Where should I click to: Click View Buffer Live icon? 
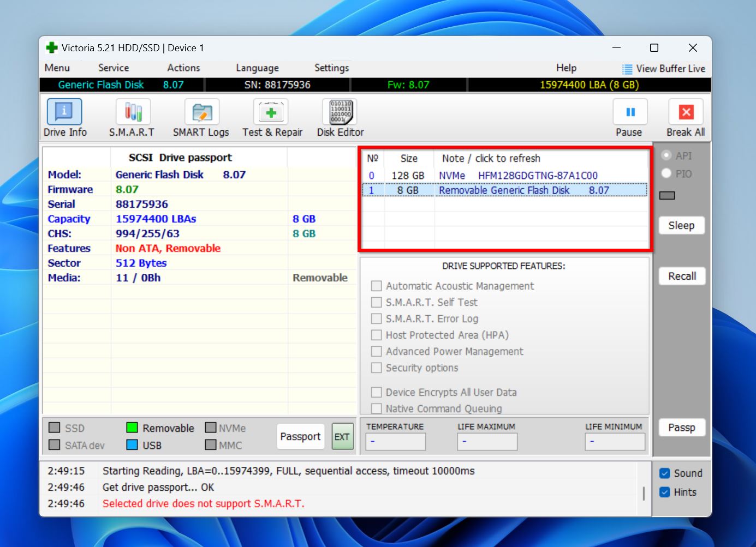tap(627, 69)
